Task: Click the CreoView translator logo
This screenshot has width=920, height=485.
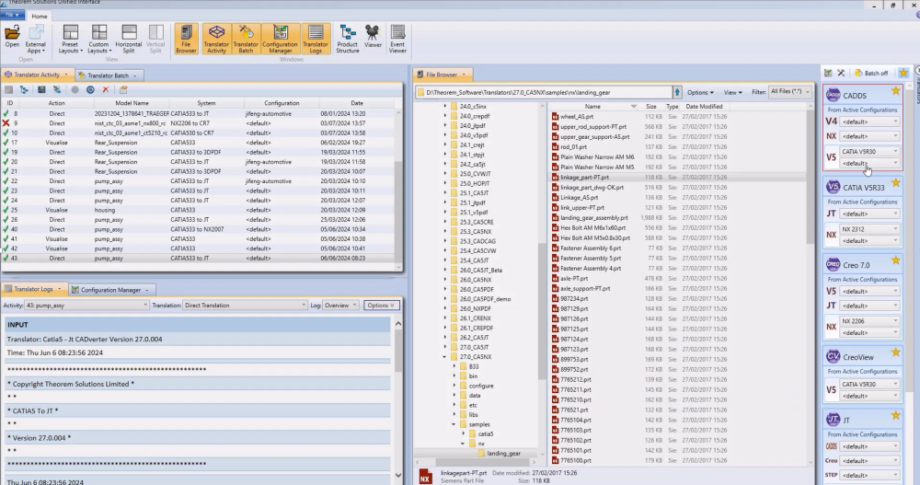Action: (x=833, y=357)
